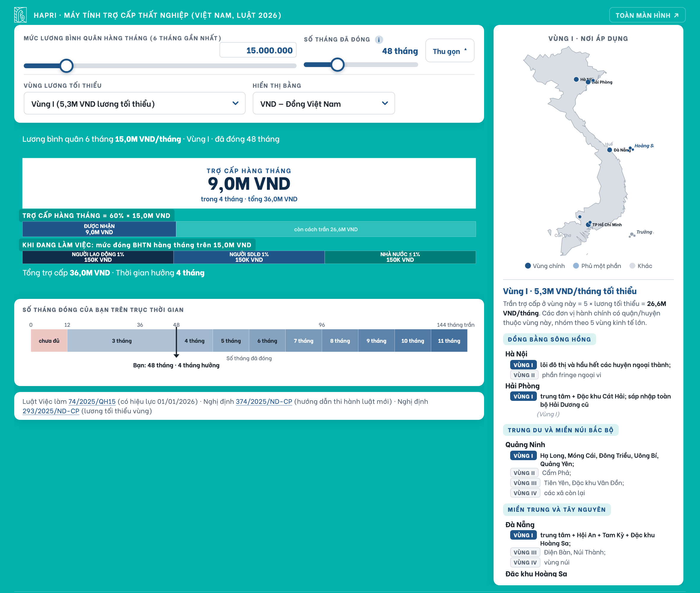The width and height of the screenshot is (700, 593).
Task: Open the Vùng lương tối thiểu dropdown
Action: click(134, 103)
